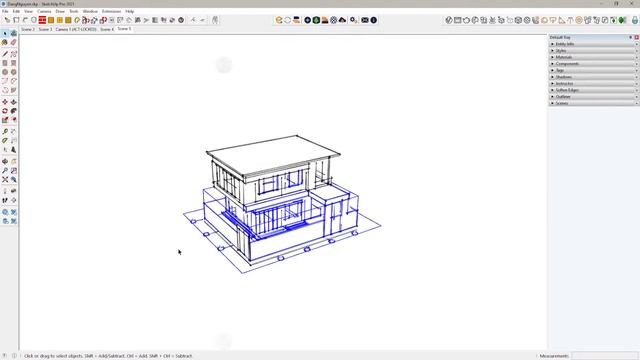Expand the Entity Info panel
The image size is (640, 360).
pyautogui.click(x=593, y=44)
